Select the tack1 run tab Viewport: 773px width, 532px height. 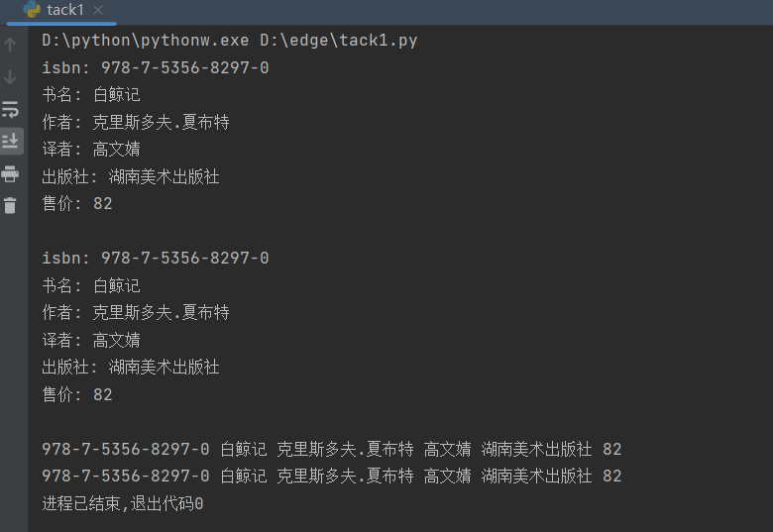tap(61, 11)
